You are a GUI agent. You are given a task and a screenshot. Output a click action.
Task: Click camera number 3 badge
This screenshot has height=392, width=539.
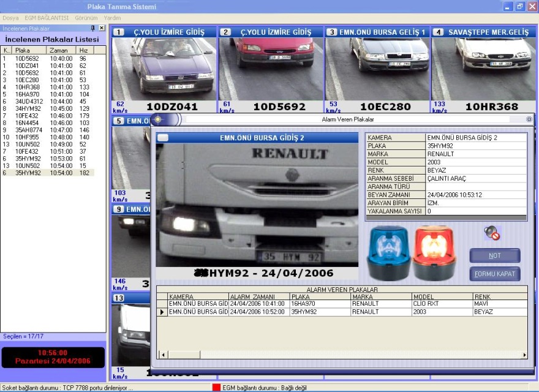(332, 32)
